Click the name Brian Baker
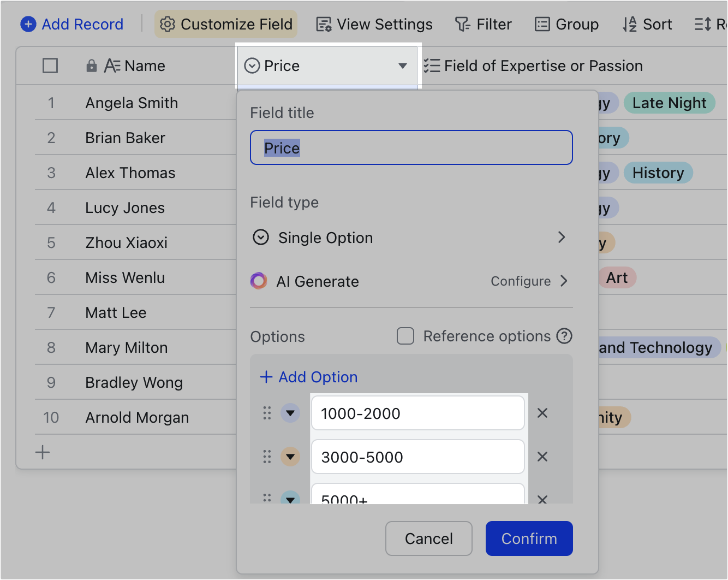 125,138
